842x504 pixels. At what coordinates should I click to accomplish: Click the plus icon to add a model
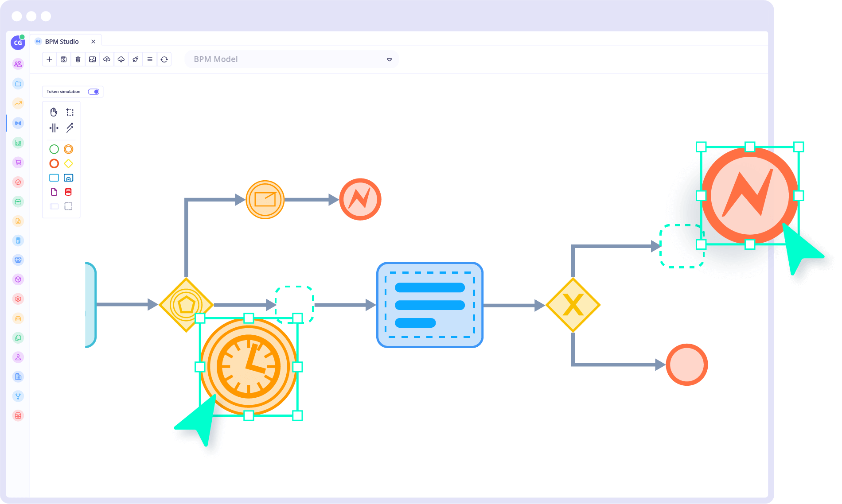pos(49,59)
